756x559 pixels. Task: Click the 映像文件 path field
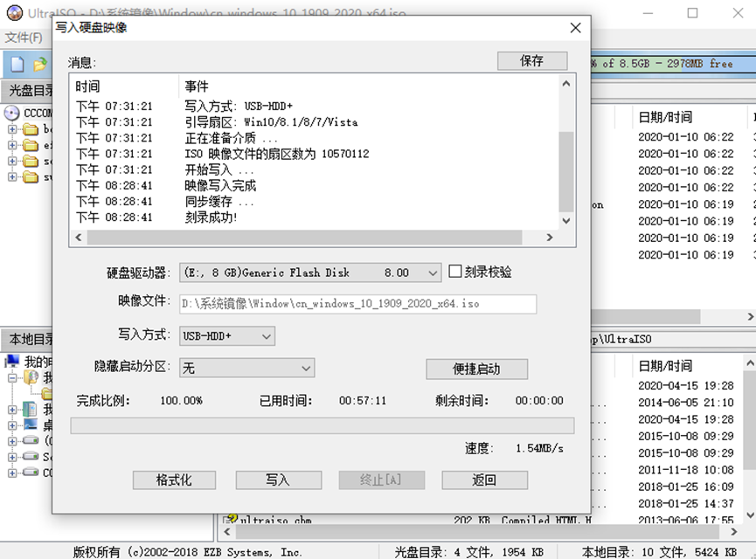click(x=357, y=304)
